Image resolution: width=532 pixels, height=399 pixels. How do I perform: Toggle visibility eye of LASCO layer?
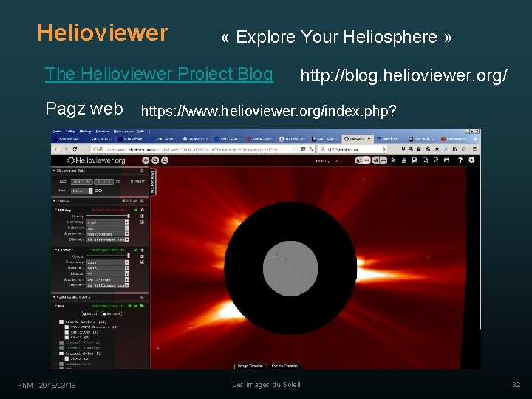pos(136,250)
